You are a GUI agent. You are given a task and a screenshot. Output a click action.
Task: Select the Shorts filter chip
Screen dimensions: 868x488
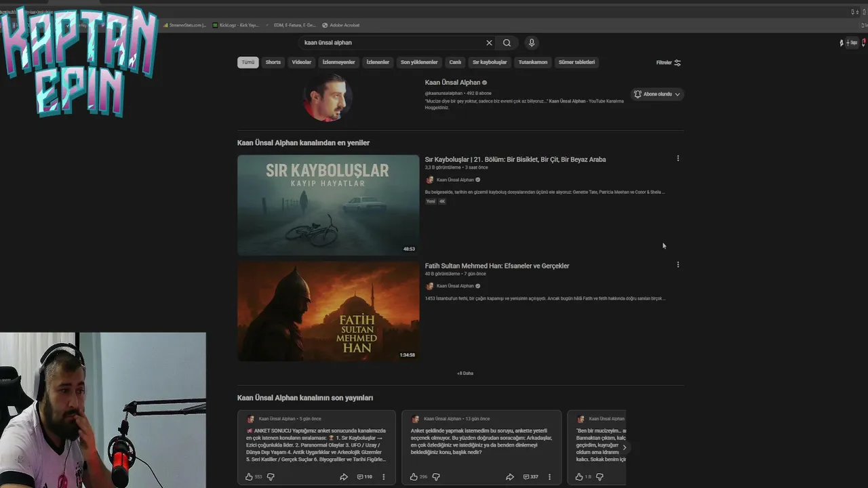tap(273, 62)
